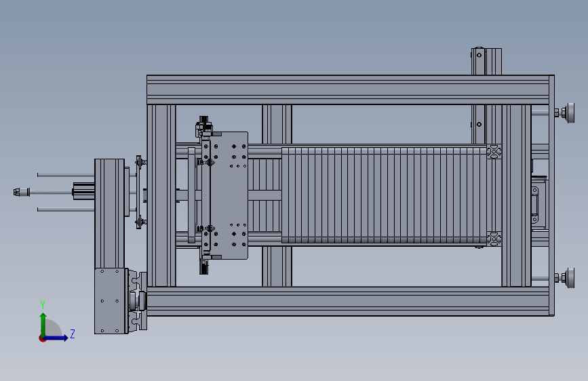Pick the upper right adjustment knob

tap(570, 113)
